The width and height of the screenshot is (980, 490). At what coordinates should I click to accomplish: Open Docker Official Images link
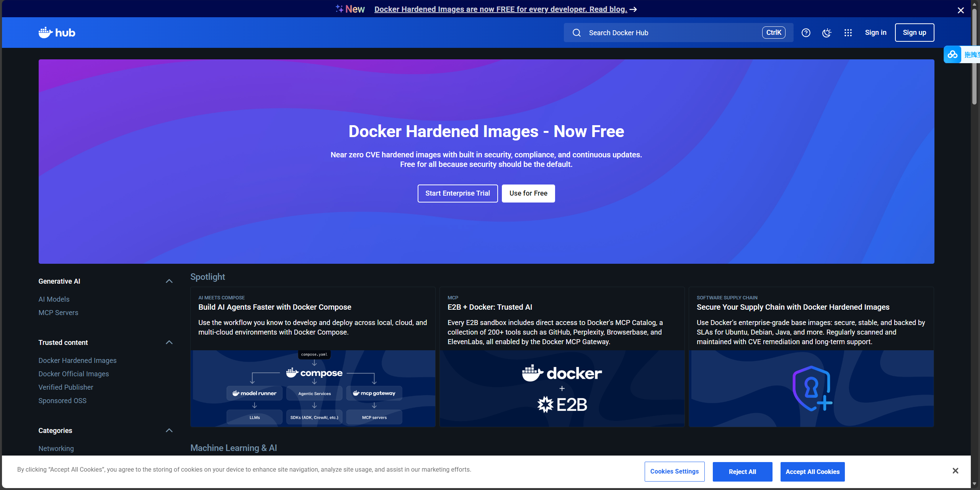pos(73,374)
